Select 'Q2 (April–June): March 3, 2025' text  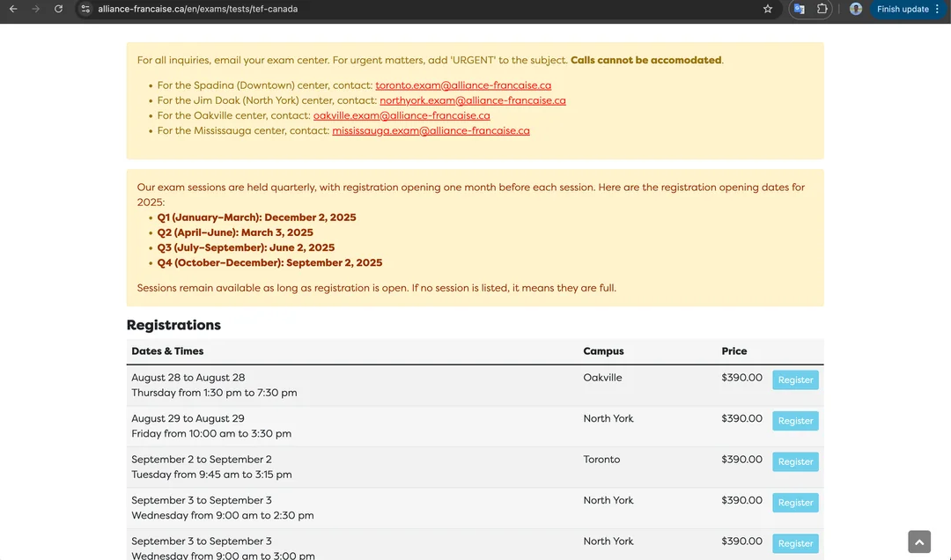tap(235, 232)
